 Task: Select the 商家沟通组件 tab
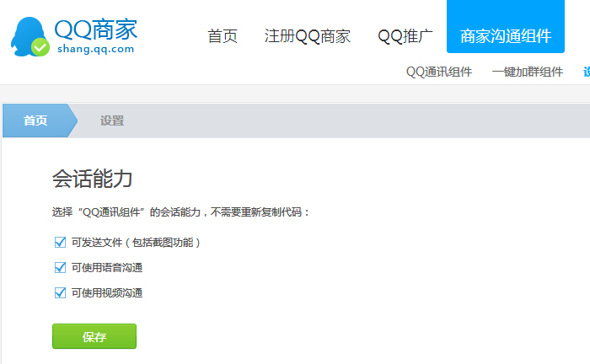click(506, 36)
